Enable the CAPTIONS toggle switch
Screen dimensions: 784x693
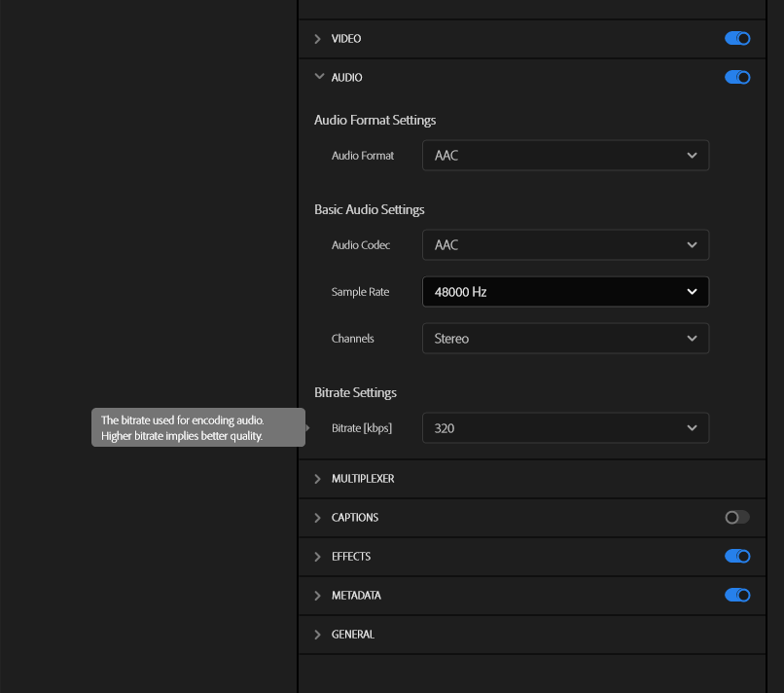pyautogui.click(x=737, y=518)
